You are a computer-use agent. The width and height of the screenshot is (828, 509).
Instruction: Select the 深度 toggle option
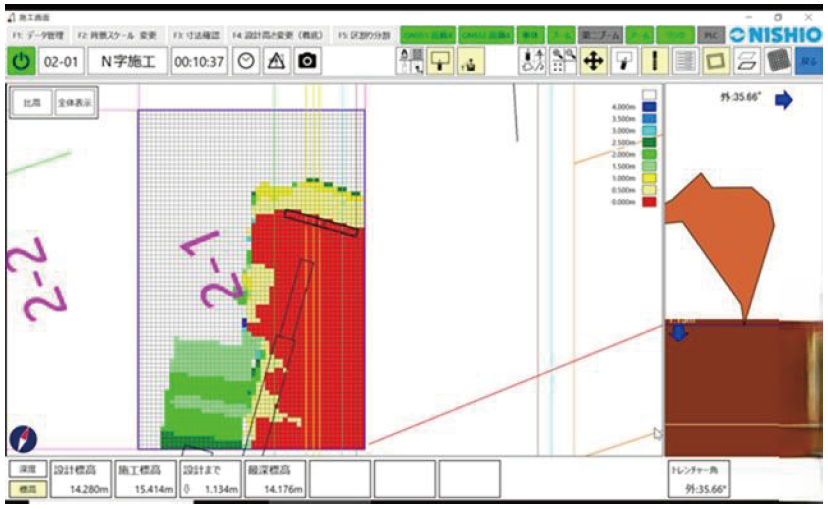point(27,469)
